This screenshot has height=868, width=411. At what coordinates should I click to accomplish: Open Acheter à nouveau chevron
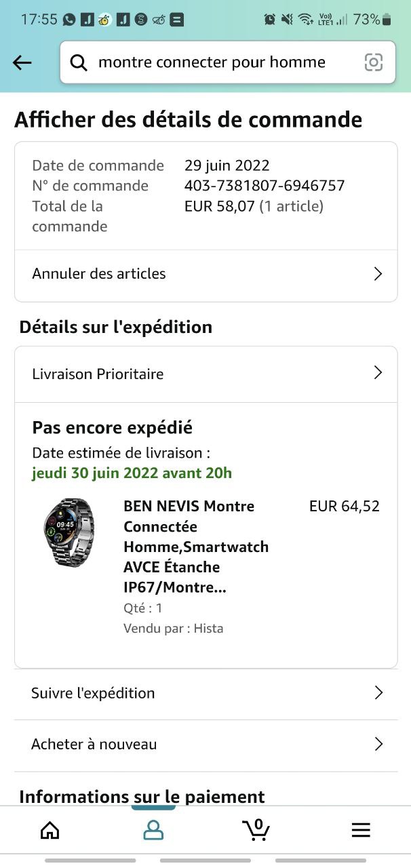378,744
